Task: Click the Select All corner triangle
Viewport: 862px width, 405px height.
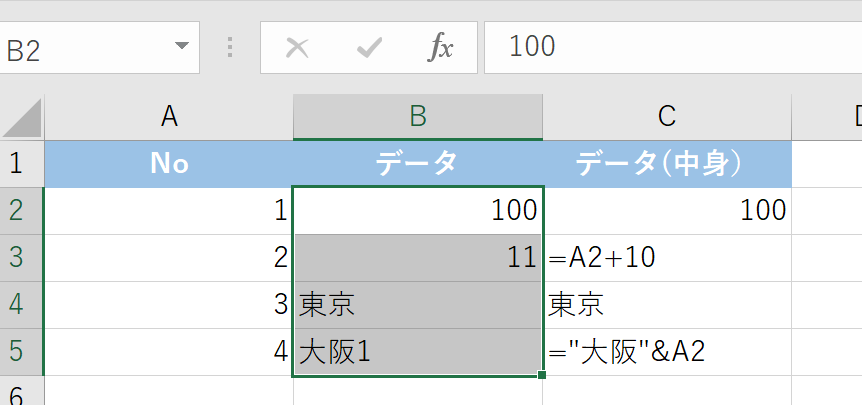Action: click(23, 118)
